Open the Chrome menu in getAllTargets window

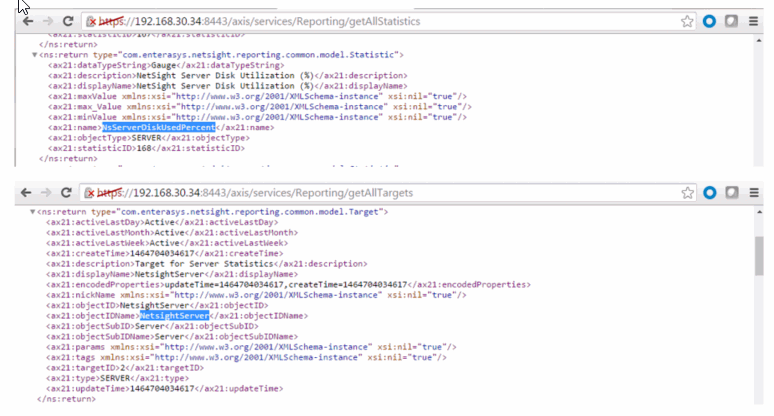(x=754, y=192)
